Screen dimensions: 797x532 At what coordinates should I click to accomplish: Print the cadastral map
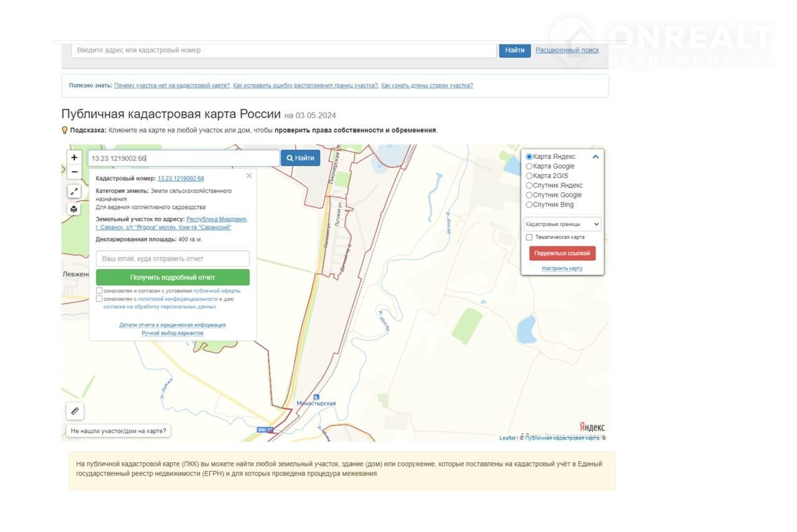point(74,209)
